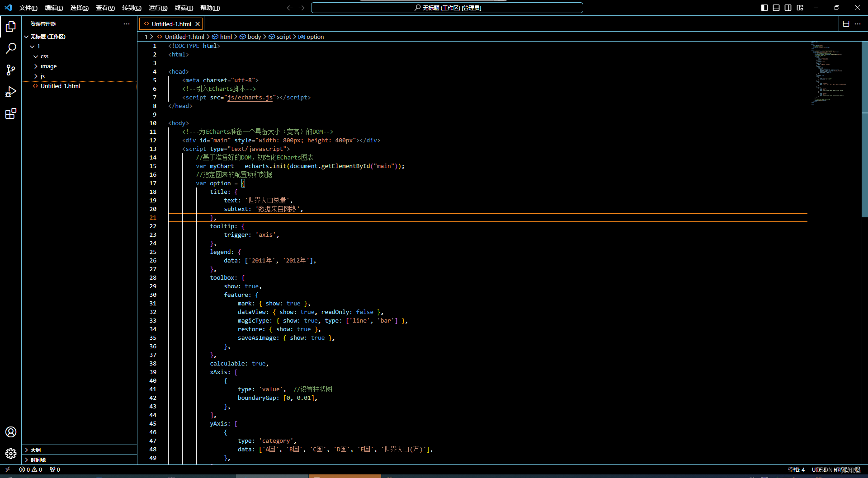Toggle the secondary side bar visibility
Screen dimensions: 868x478
tap(788, 8)
